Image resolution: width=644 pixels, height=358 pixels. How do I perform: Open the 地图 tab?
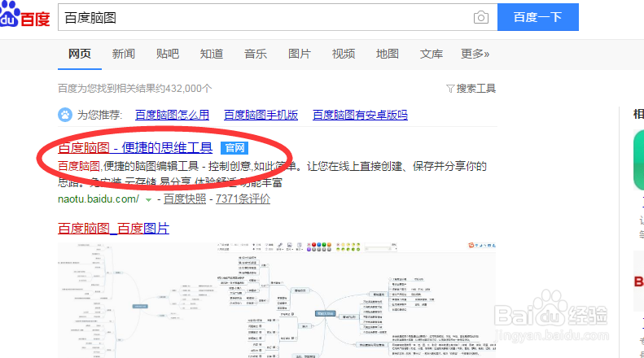[388, 54]
